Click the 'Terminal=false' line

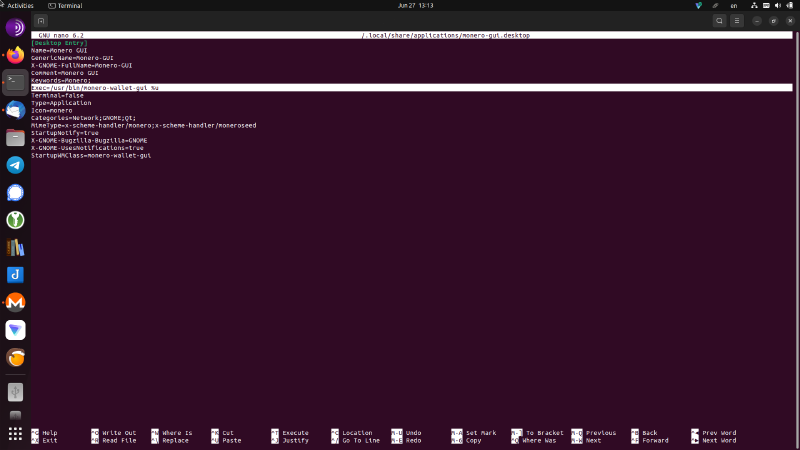coord(57,95)
